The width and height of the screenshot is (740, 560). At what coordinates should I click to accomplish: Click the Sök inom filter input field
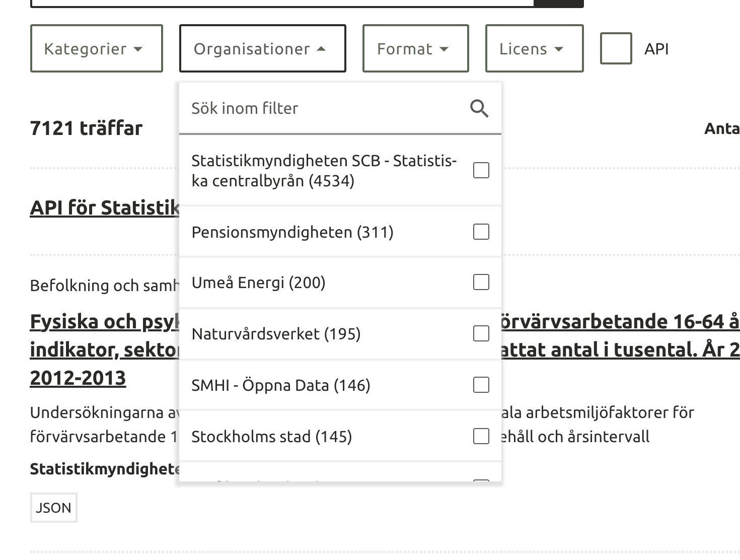coord(322,108)
